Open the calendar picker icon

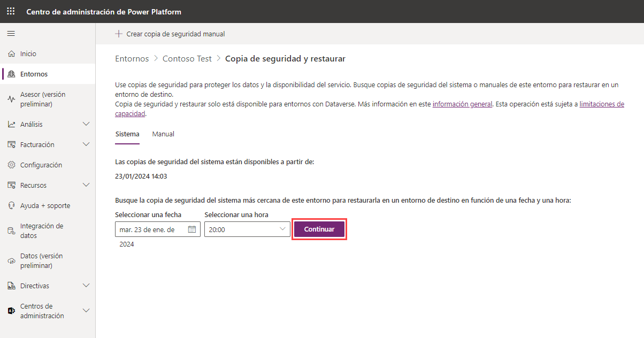point(193,229)
